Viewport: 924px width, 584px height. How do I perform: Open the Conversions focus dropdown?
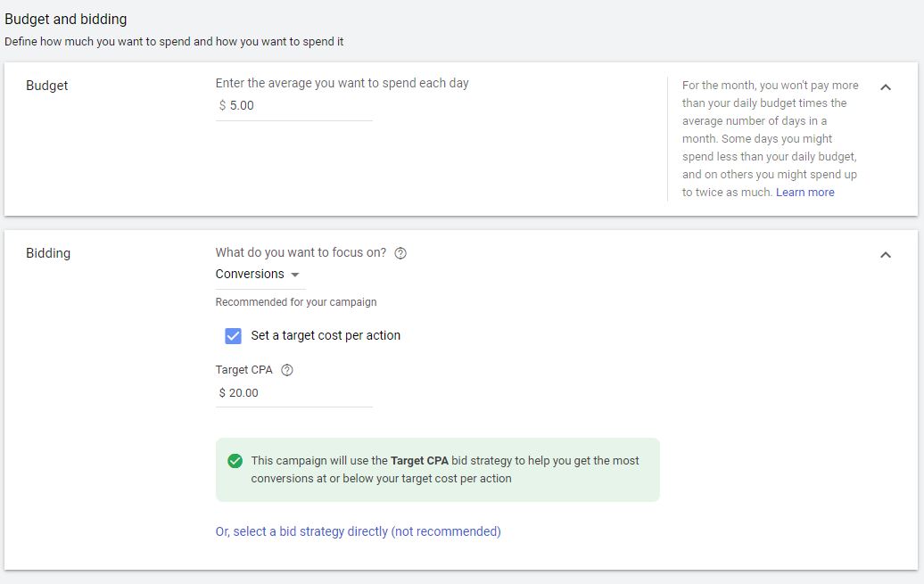(x=259, y=275)
